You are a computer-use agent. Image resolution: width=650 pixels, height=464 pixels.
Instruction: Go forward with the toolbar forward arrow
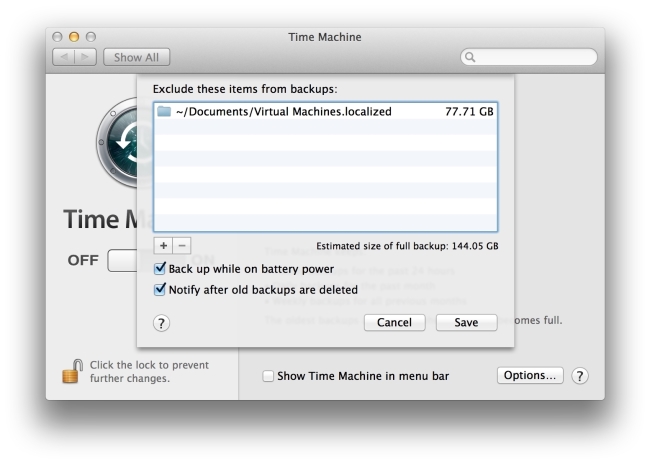(x=85, y=57)
